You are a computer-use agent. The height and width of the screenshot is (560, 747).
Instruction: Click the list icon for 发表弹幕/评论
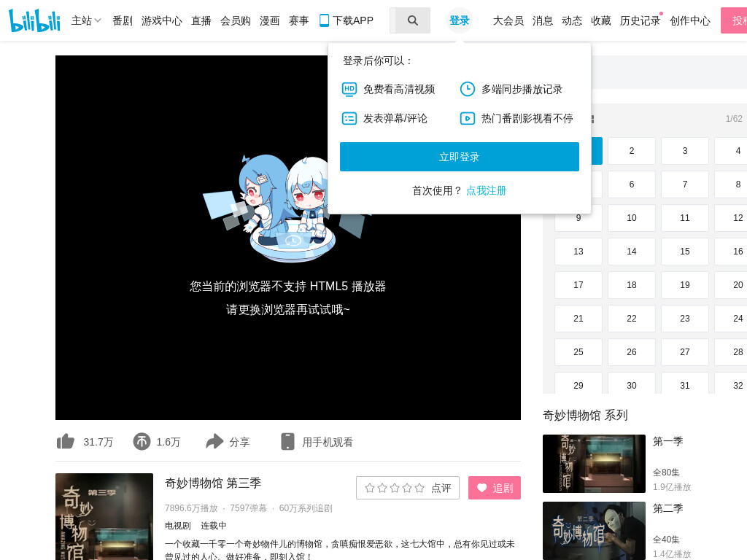[349, 119]
